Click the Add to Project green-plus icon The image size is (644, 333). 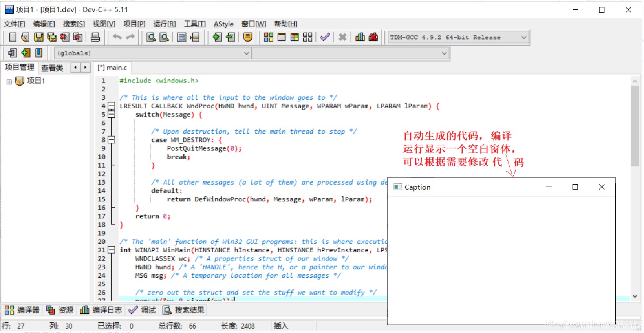point(217,37)
